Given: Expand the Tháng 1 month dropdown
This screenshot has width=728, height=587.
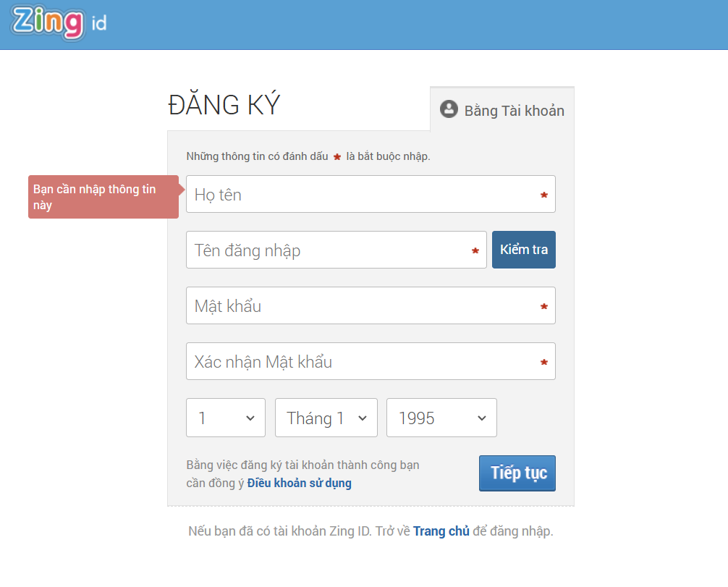Looking at the screenshot, I should point(326,418).
